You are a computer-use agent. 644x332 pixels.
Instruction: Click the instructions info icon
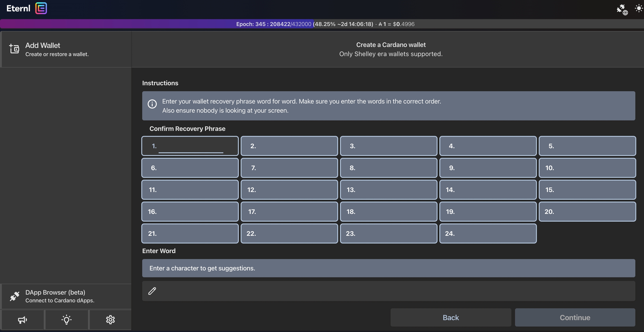(152, 104)
